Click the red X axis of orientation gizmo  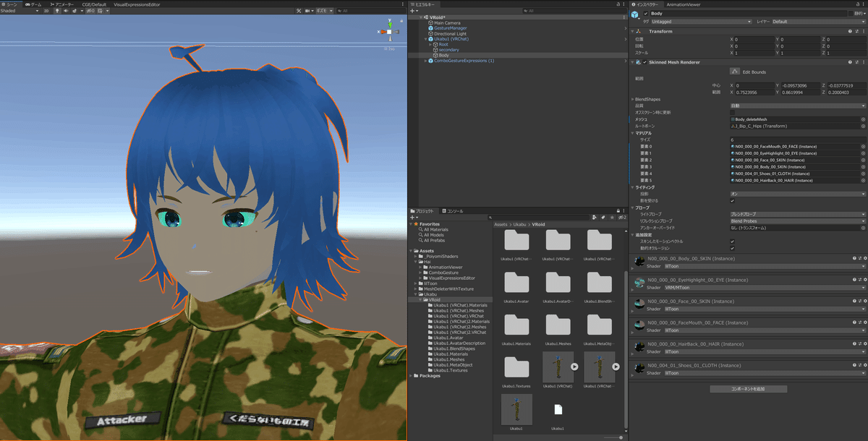383,32
